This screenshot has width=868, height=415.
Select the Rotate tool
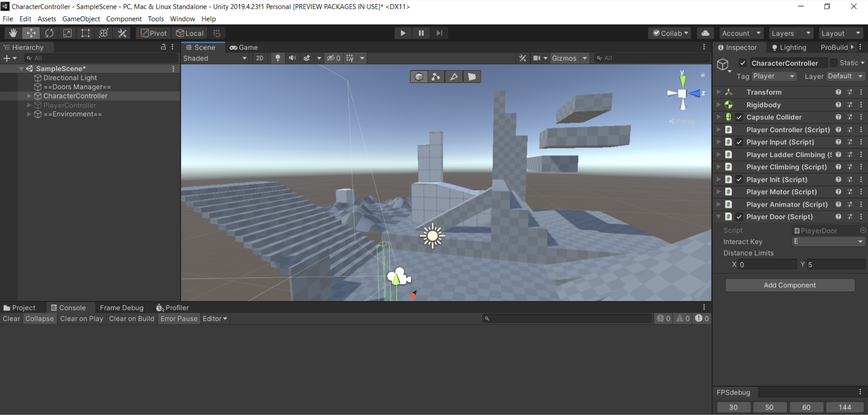[x=49, y=33]
